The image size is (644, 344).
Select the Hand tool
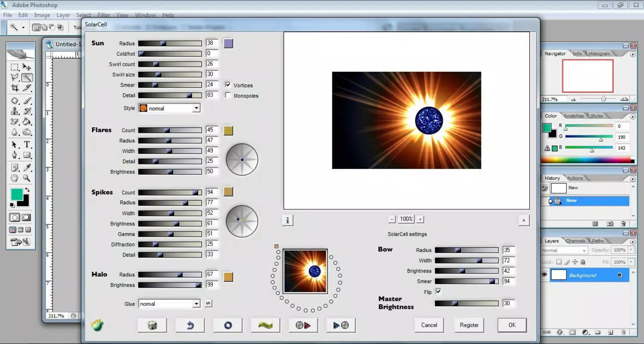tap(15, 178)
